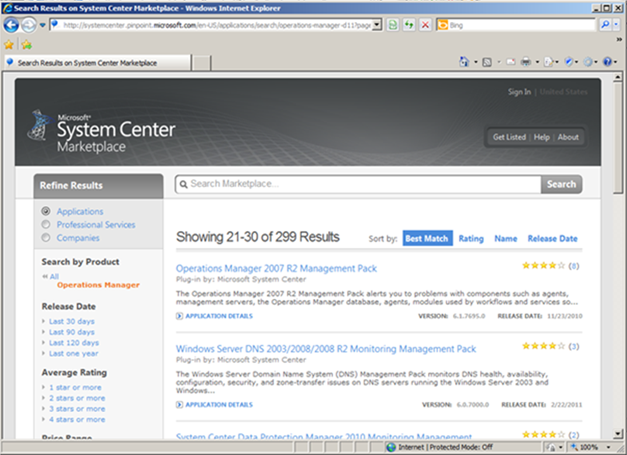Select the Applications radio button
627x455 pixels.
[x=46, y=211]
